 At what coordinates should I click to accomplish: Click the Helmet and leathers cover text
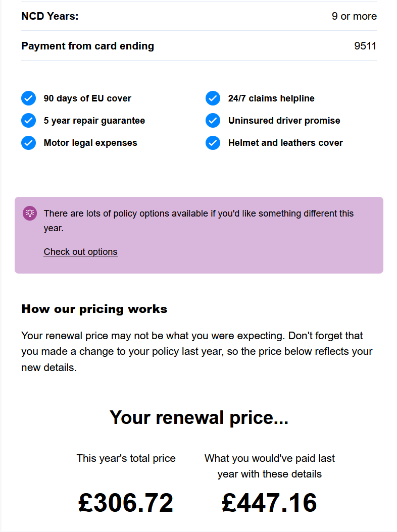(x=285, y=143)
